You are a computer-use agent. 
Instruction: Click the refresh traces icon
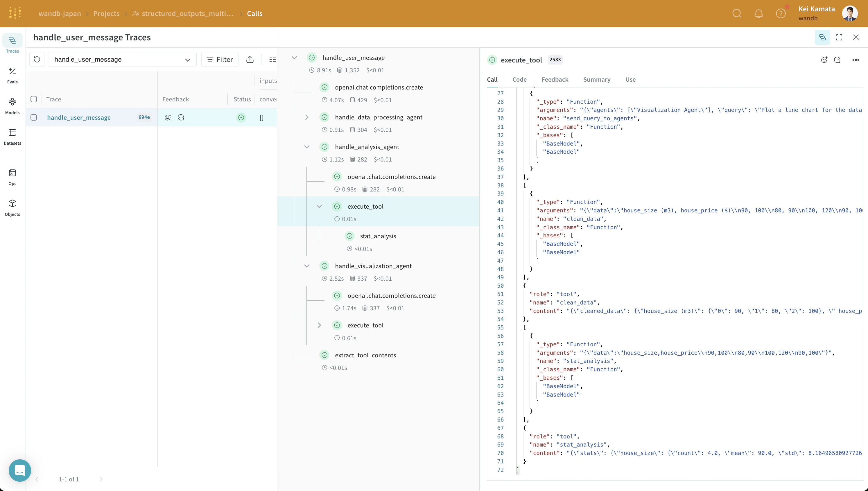37,59
